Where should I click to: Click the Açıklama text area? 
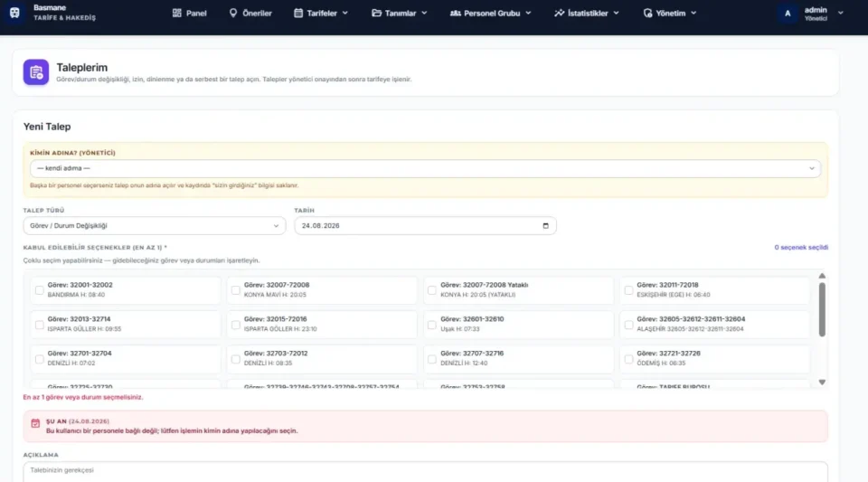click(425, 472)
